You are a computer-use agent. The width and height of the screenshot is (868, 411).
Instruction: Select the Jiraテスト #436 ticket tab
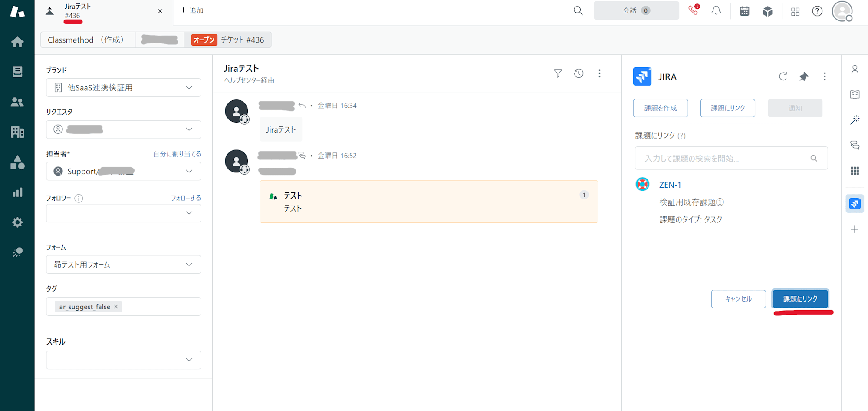(x=104, y=11)
